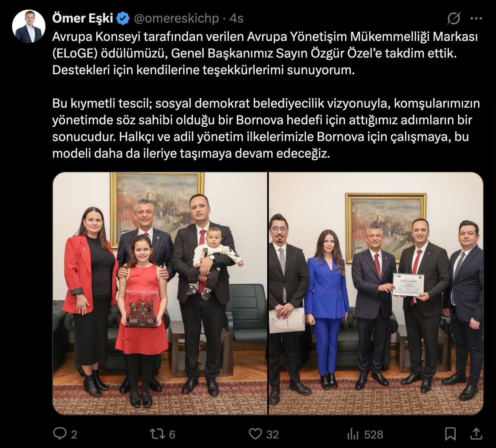
Task: Open the left family photo
Action: 160,293
